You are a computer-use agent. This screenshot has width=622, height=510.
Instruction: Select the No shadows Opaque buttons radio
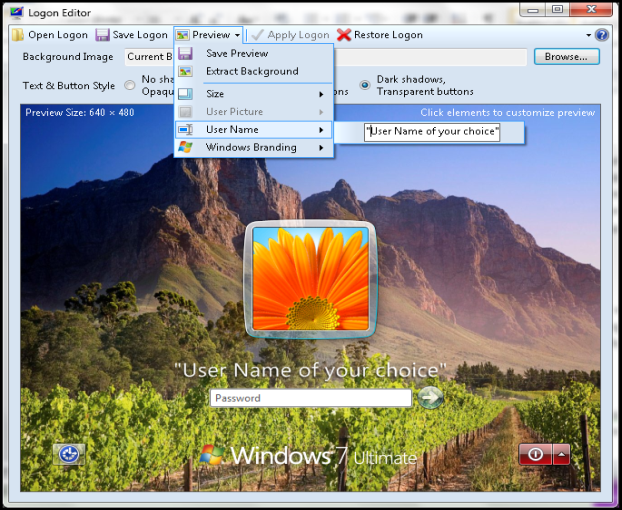129,85
